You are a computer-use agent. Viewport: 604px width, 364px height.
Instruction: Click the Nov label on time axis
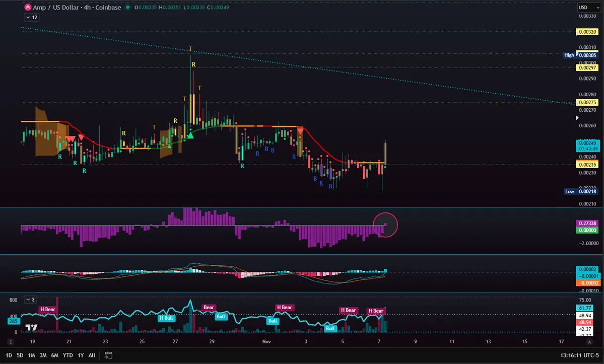coord(266,341)
